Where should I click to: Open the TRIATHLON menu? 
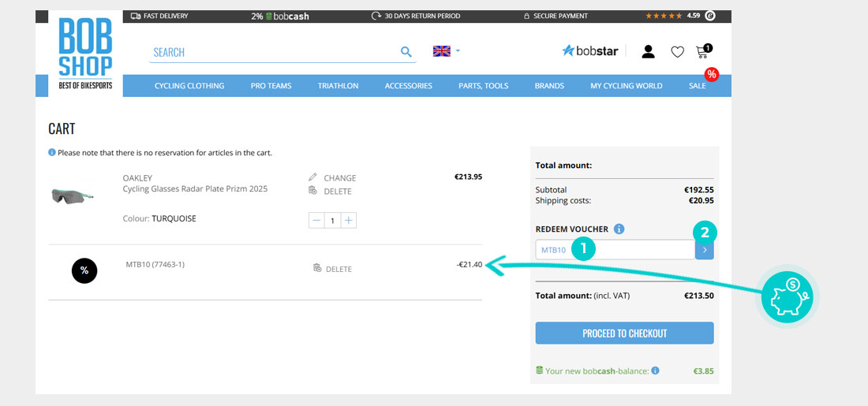pos(339,86)
